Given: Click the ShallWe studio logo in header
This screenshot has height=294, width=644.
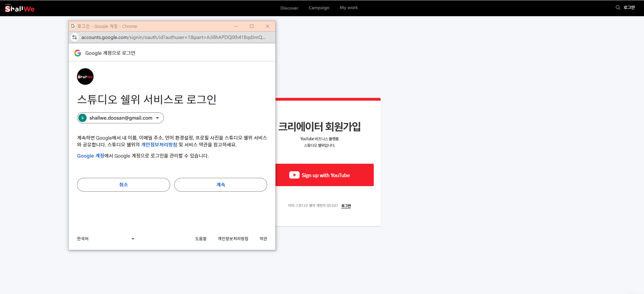Looking at the screenshot, I should pos(20,8).
